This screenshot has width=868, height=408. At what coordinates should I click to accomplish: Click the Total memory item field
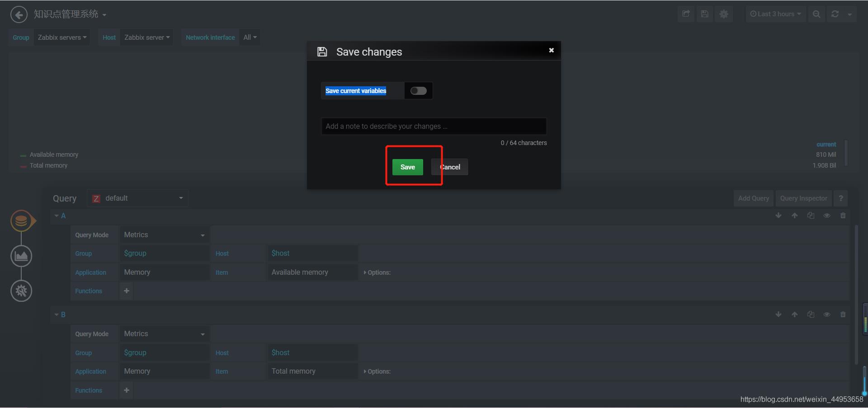click(312, 371)
